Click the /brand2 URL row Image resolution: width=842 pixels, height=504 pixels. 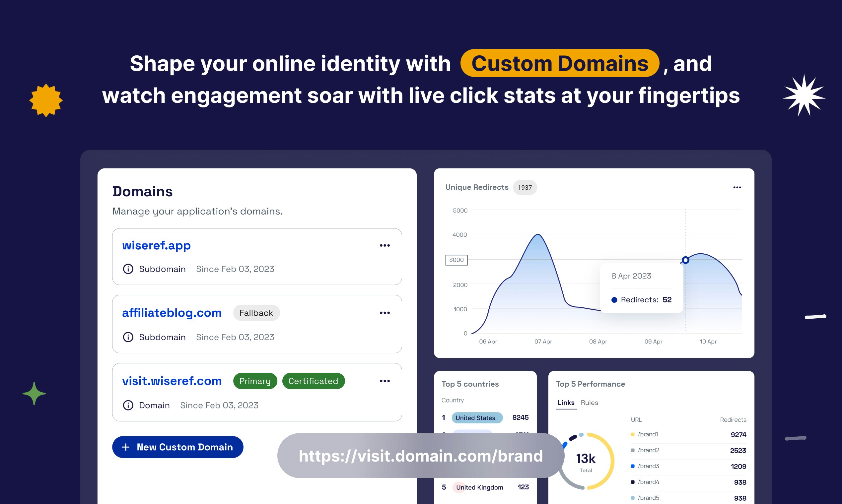688,450
